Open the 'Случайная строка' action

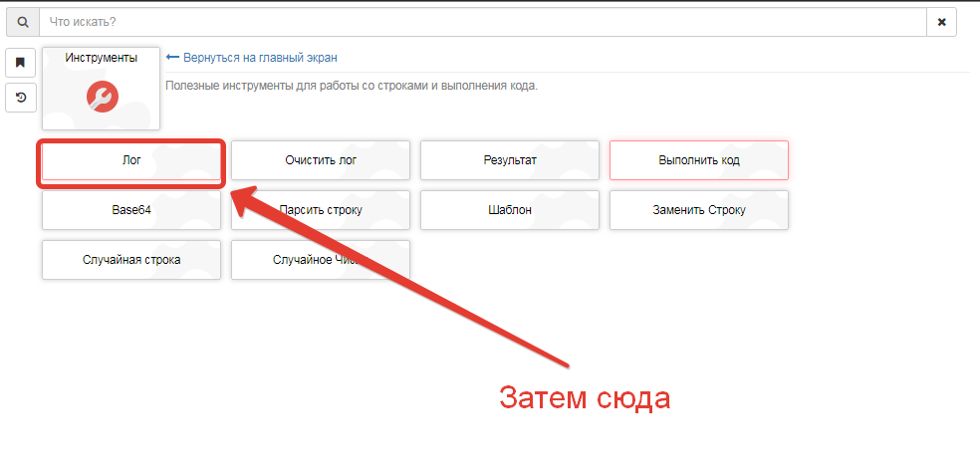pyautogui.click(x=131, y=260)
